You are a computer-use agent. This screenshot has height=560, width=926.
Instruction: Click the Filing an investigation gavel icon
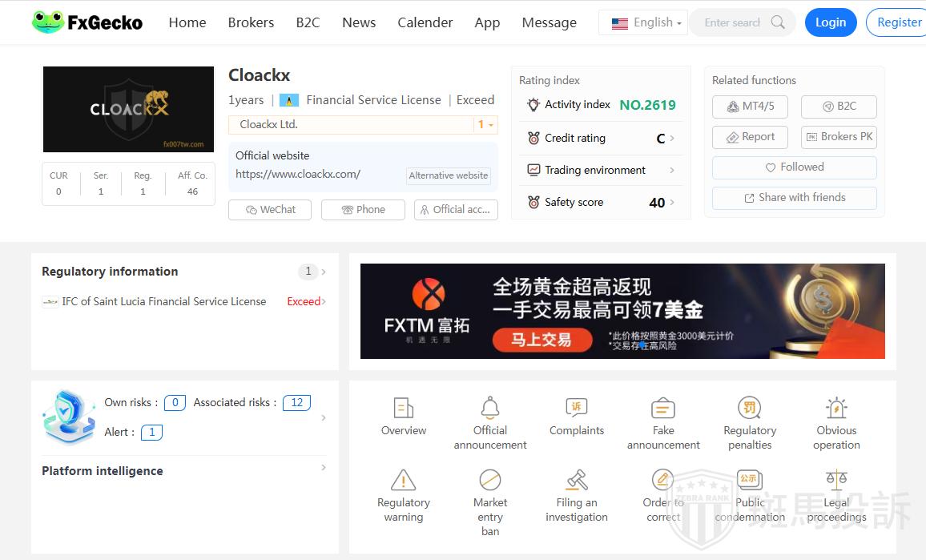(576, 480)
